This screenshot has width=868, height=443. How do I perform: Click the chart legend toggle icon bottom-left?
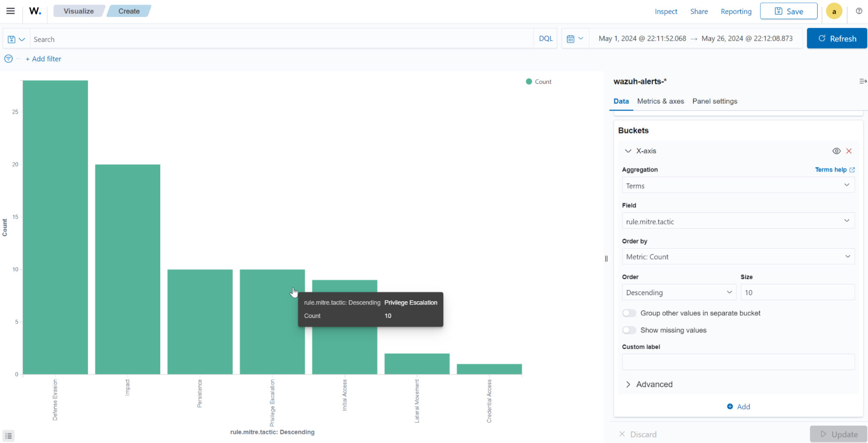(x=9, y=435)
